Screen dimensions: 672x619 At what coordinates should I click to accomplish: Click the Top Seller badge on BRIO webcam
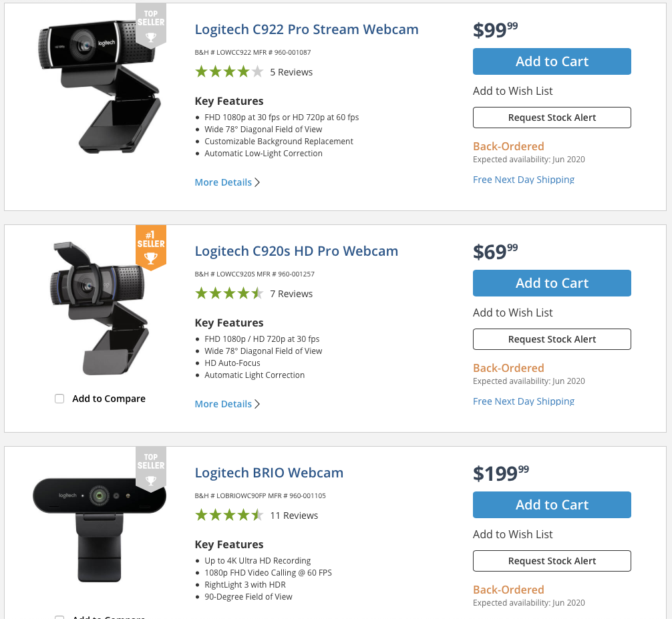pyautogui.click(x=151, y=469)
